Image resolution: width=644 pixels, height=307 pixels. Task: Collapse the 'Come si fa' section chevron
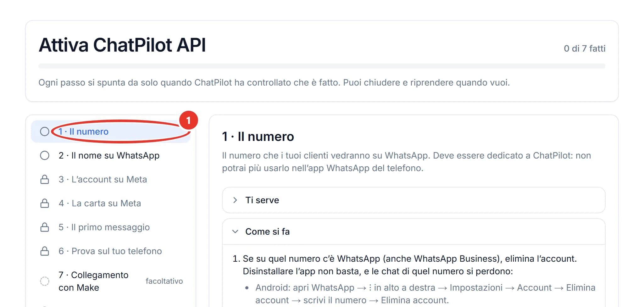pyautogui.click(x=235, y=232)
